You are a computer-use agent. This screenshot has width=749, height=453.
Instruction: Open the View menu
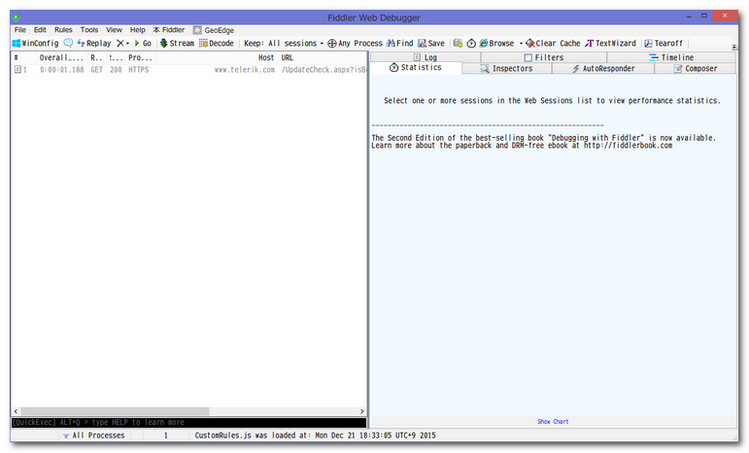[114, 30]
